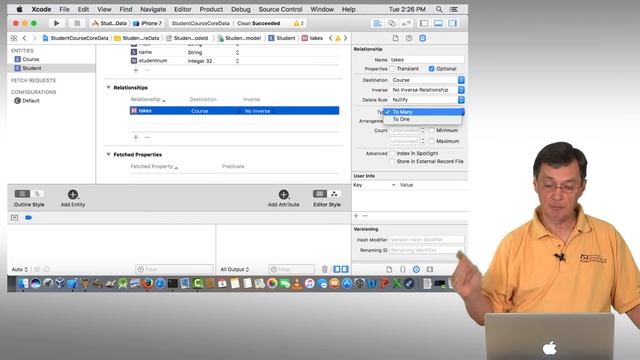Click the Renaming ID field

427,250
